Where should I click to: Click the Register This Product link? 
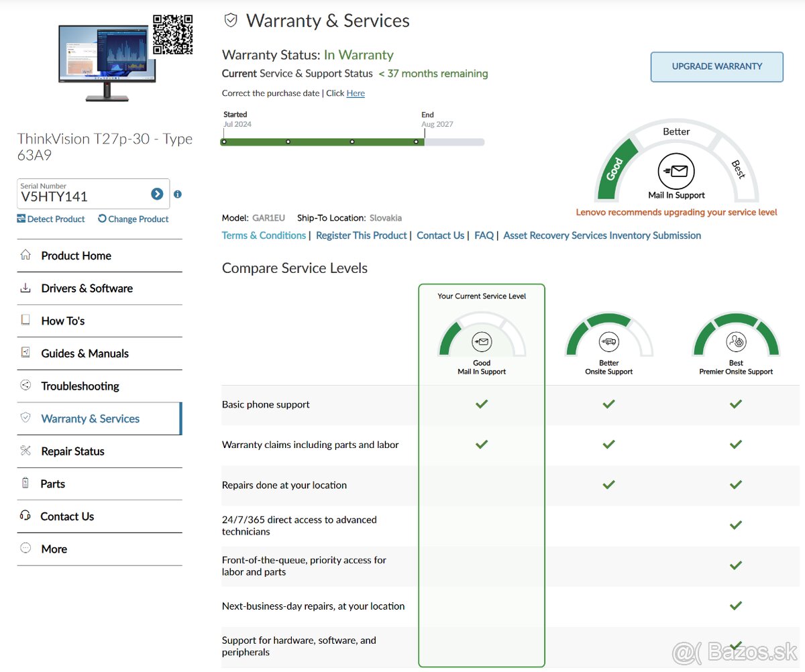[x=361, y=235]
